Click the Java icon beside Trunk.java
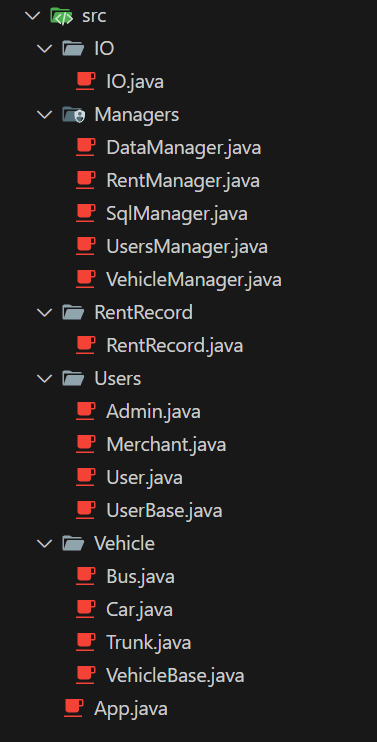The width and height of the screenshot is (377, 742). (x=86, y=642)
